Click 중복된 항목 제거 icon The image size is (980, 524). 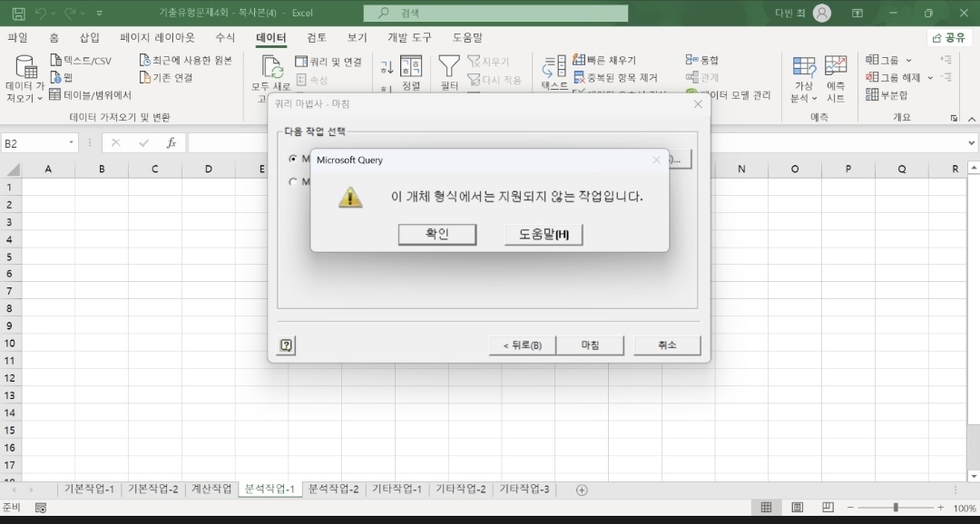pyautogui.click(x=579, y=78)
